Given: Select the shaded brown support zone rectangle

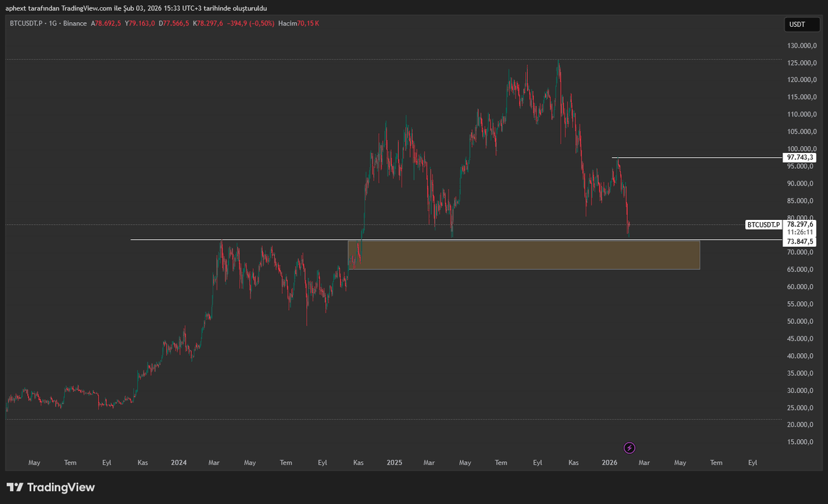Looking at the screenshot, I should (x=524, y=254).
